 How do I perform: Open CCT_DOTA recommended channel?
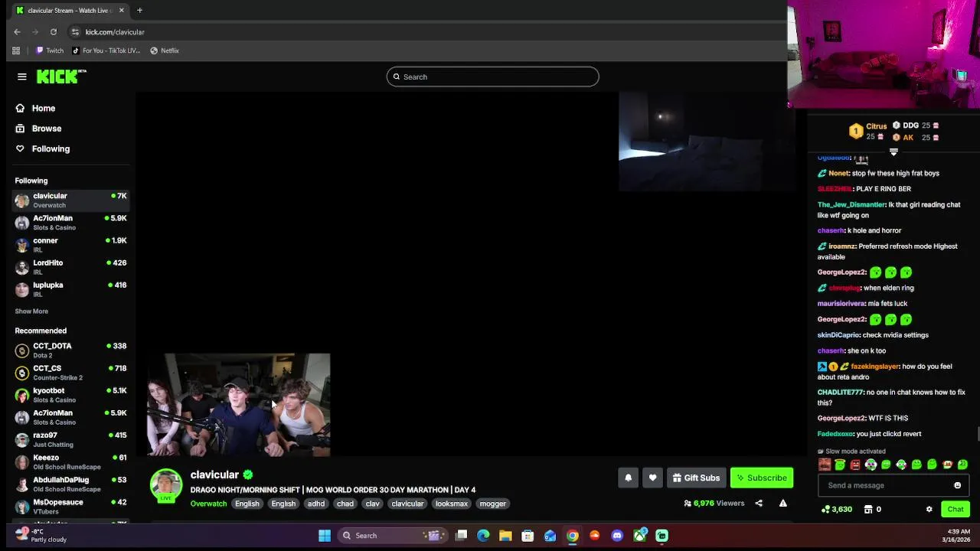(x=70, y=350)
